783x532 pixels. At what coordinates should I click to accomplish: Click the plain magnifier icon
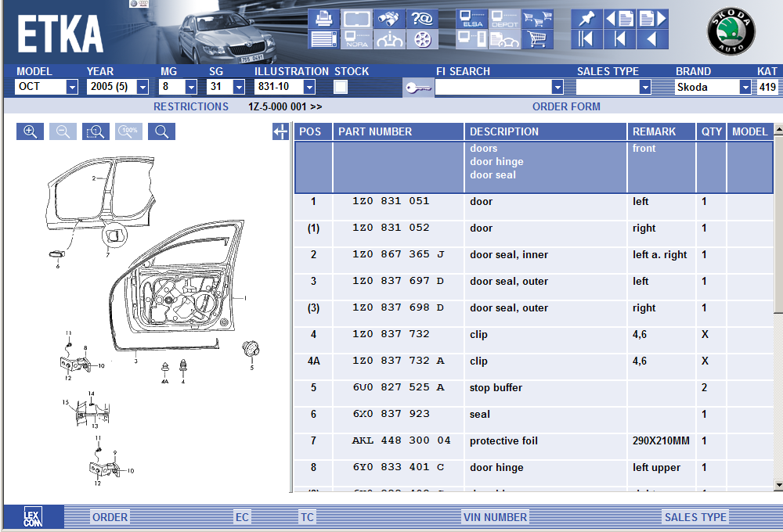click(x=162, y=131)
